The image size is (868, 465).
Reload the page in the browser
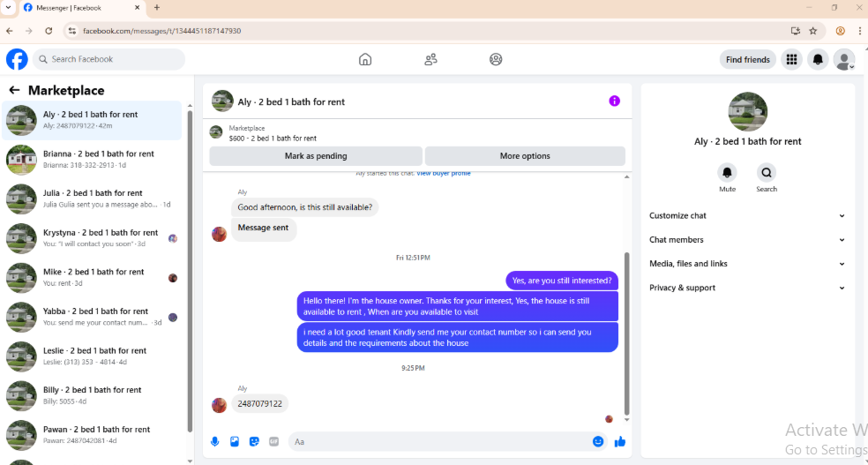49,31
